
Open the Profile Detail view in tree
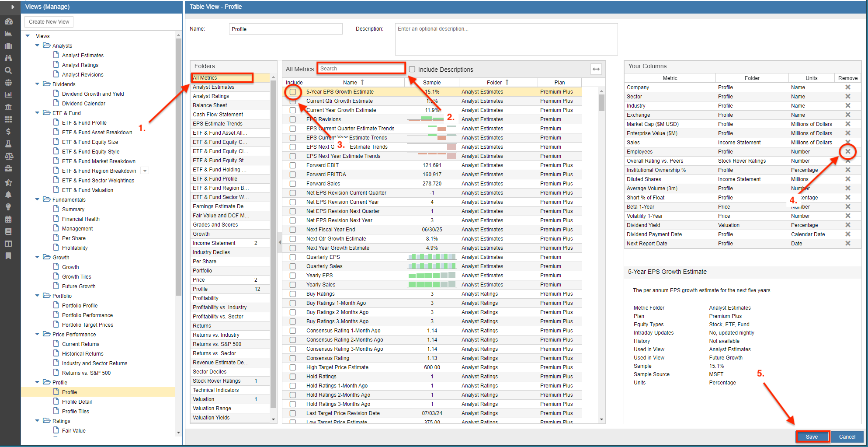point(77,402)
